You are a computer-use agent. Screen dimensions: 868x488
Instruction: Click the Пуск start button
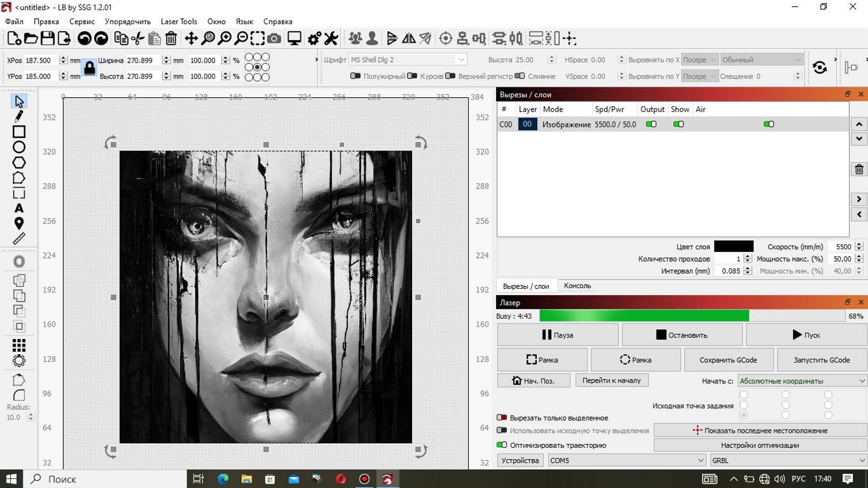pyautogui.click(x=806, y=335)
